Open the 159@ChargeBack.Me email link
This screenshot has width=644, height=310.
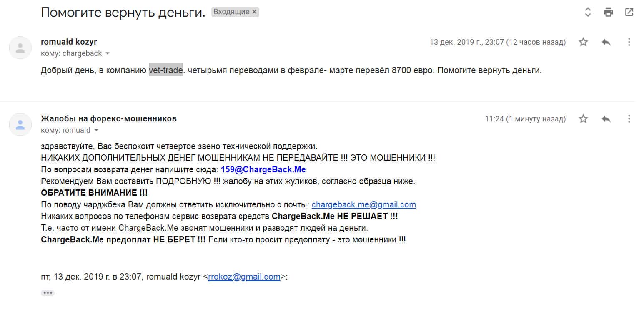tap(263, 170)
